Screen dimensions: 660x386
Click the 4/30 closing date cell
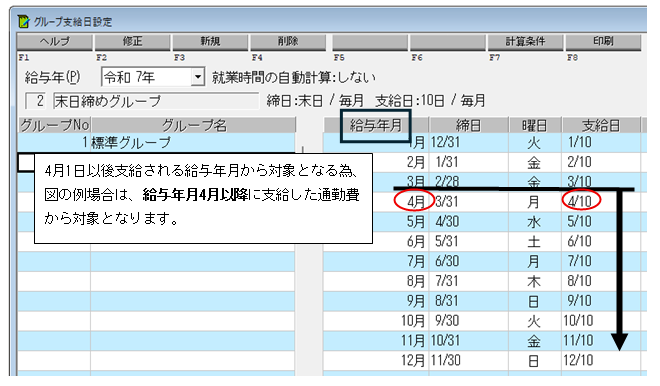[x=468, y=221]
